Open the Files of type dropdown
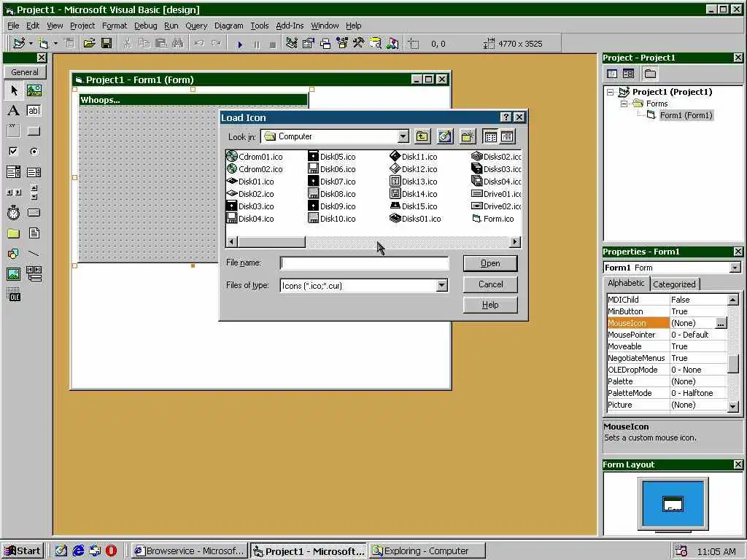This screenshot has height=560, width=747. pyautogui.click(x=441, y=285)
